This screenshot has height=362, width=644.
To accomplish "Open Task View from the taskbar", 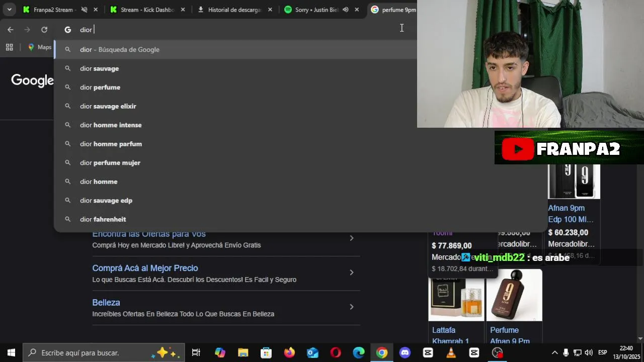I will click(196, 353).
